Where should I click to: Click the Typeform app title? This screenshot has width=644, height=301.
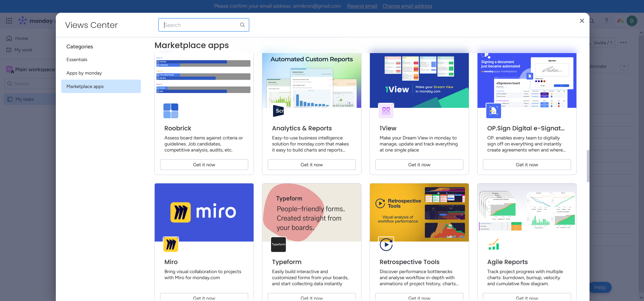(x=287, y=262)
